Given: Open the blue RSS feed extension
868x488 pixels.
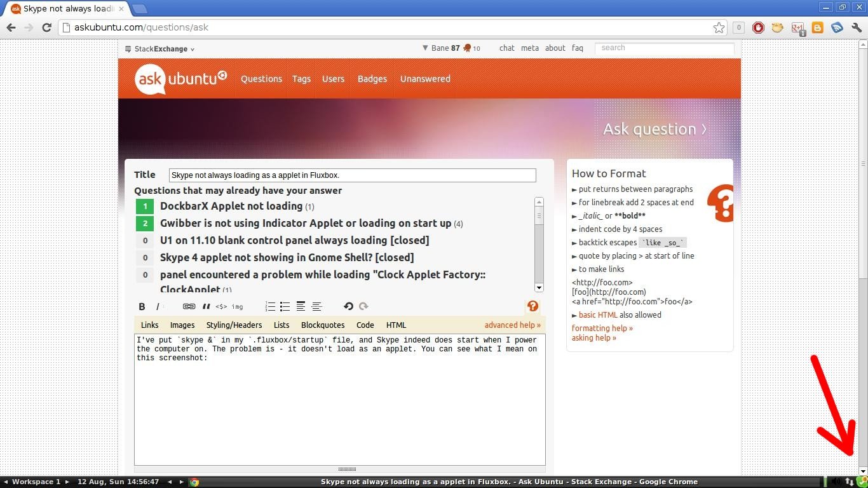Looking at the screenshot, I should pos(837,27).
